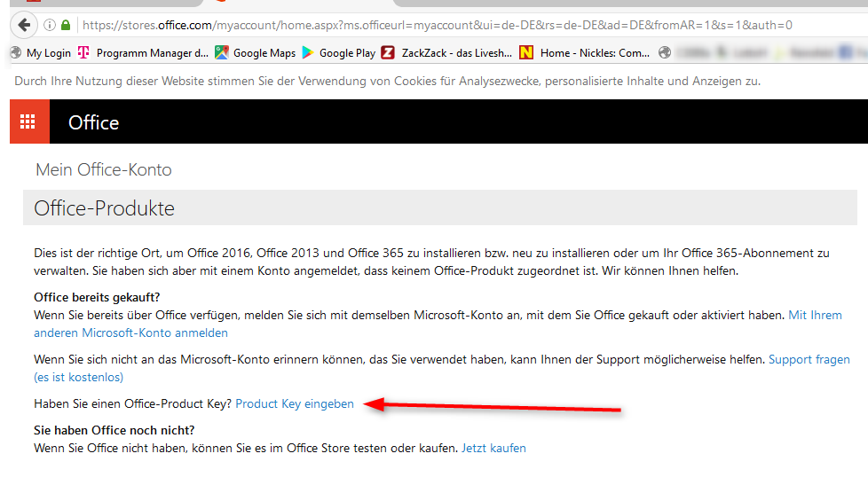Show site information via the info icon
This screenshot has width=868, height=485.
[50, 25]
